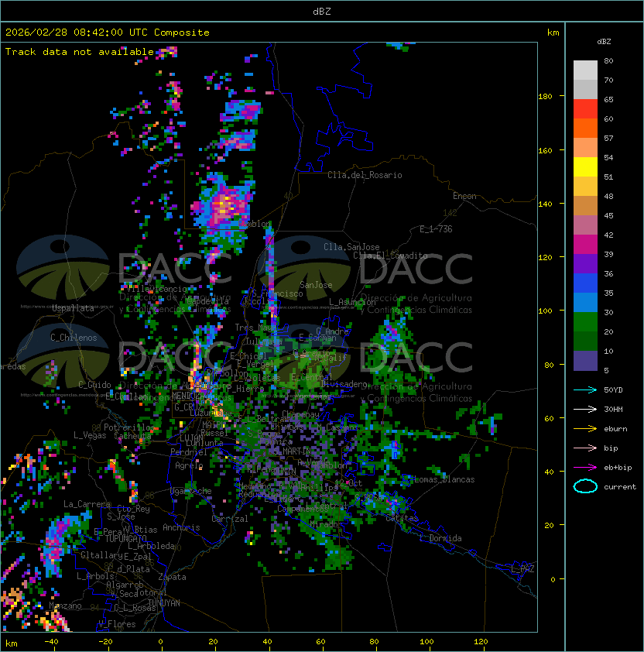Image resolution: width=644 pixels, height=652 pixels.
Task: Click the 'C_Chilenos' place label
Action: [74, 338]
